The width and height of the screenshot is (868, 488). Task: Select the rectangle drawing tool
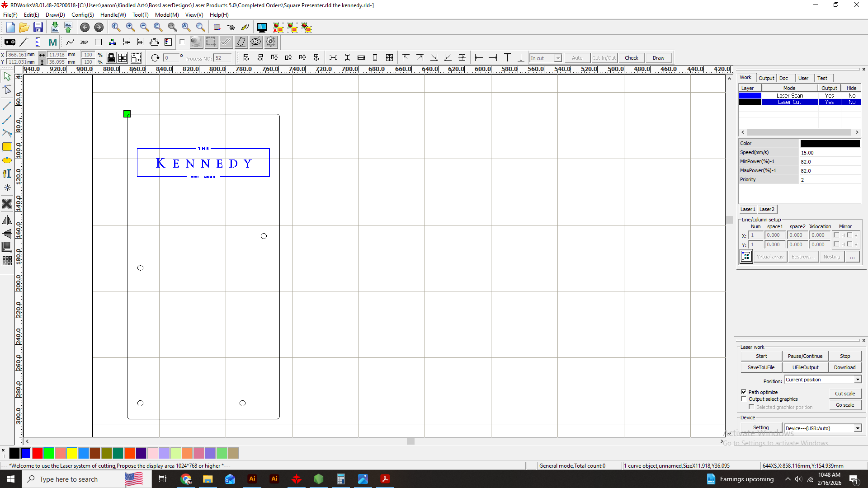[x=7, y=147]
